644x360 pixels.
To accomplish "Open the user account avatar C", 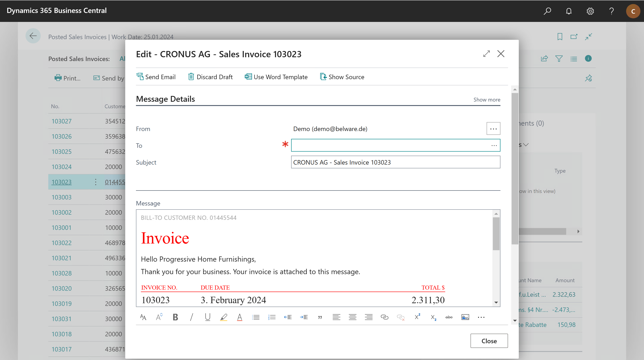I will [x=633, y=11].
